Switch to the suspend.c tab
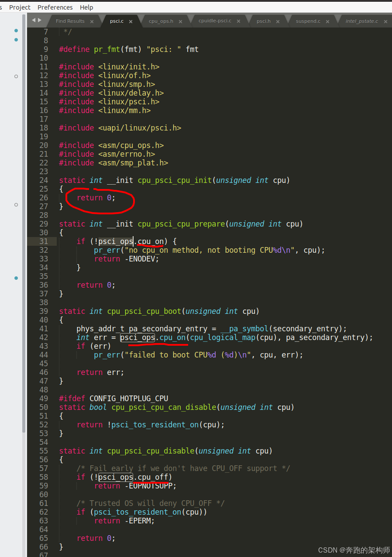The width and height of the screenshot is (392, 557). tap(308, 21)
